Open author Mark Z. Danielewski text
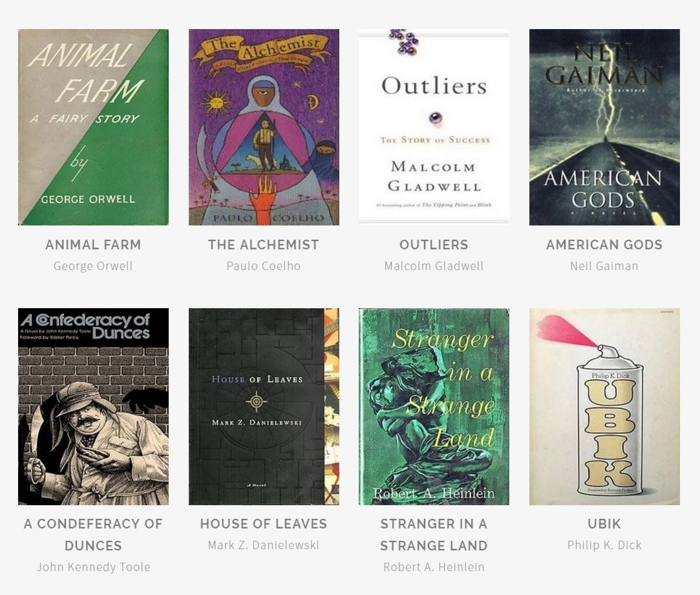Viewport: 700px width, 595px height. coord(264,545)
